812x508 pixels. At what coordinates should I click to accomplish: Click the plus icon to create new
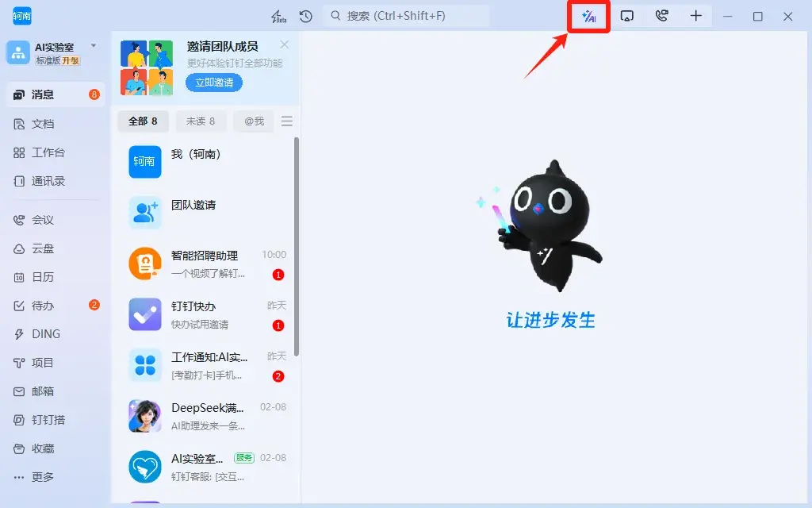pos(696,16)
